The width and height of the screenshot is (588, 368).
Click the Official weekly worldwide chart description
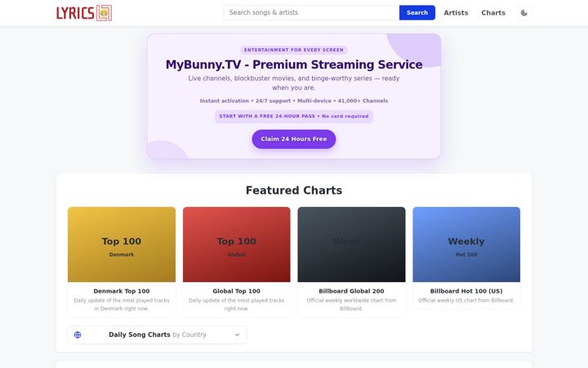point(351,304)
